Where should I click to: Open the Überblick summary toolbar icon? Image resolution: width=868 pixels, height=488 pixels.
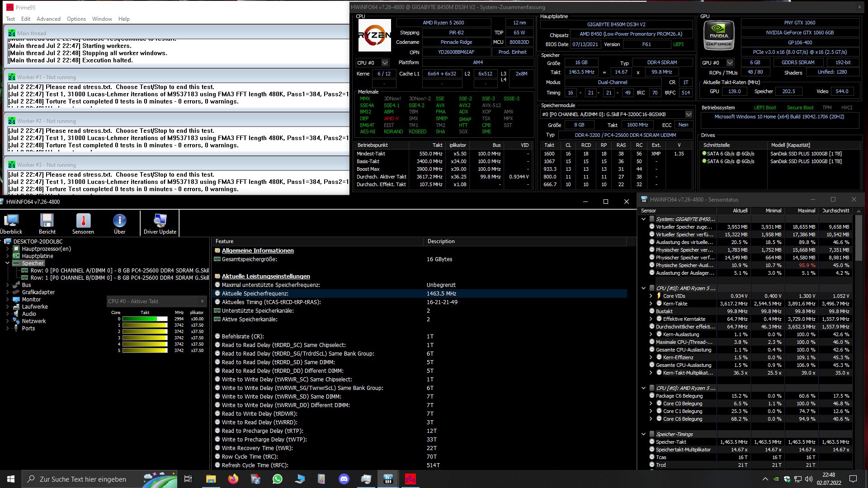11,224
